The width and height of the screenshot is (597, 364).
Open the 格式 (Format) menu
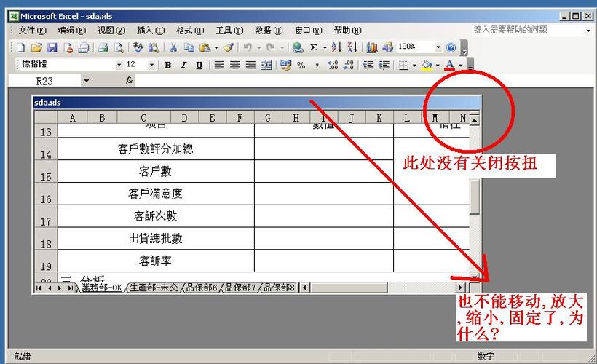(x=189, y=31)
